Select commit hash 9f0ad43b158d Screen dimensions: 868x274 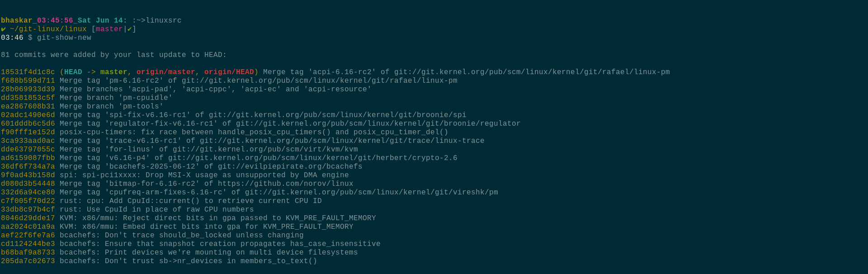click(x=28, y=175)
